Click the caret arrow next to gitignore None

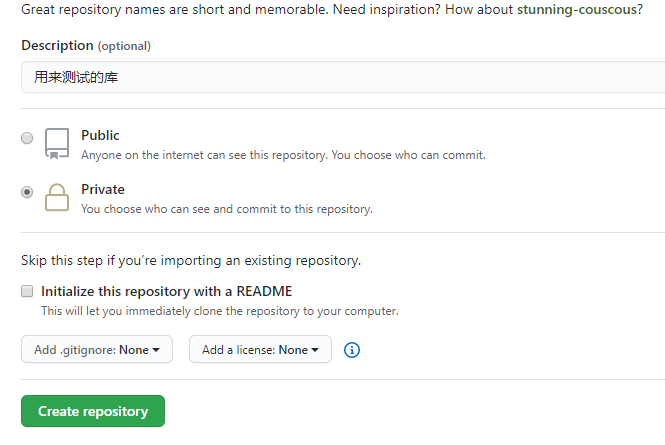pyautogui.click(x=156, y=350)
